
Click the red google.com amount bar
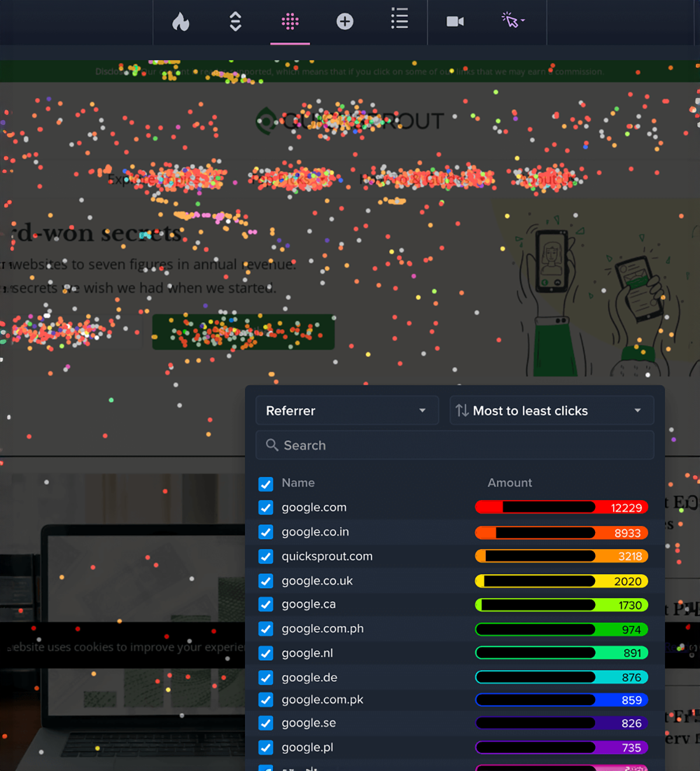561,508
